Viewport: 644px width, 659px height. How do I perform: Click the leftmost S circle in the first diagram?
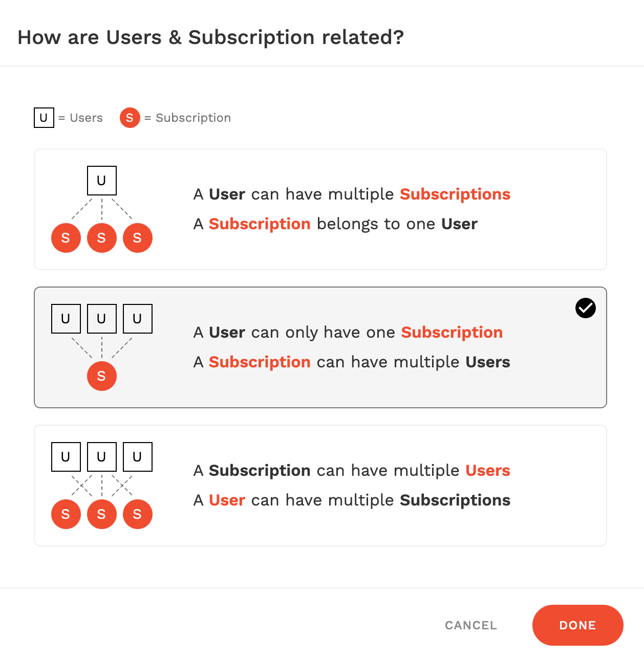tap(66, 238)
